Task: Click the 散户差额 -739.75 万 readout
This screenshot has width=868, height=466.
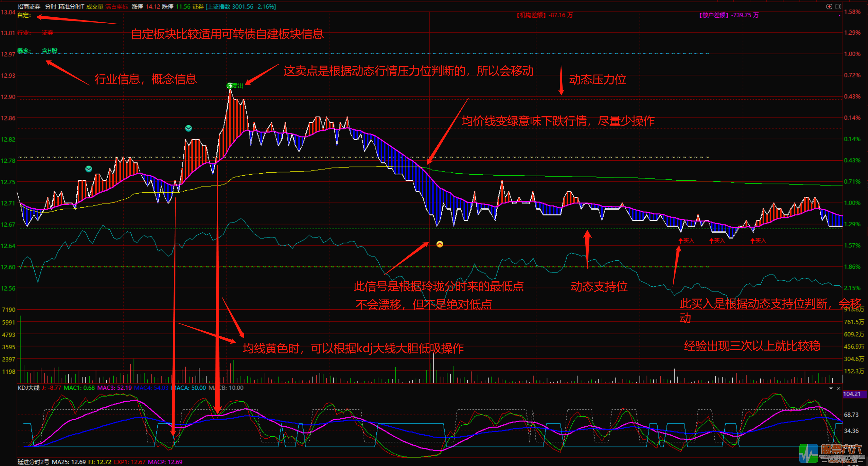Action: click(x=729, y=15)
